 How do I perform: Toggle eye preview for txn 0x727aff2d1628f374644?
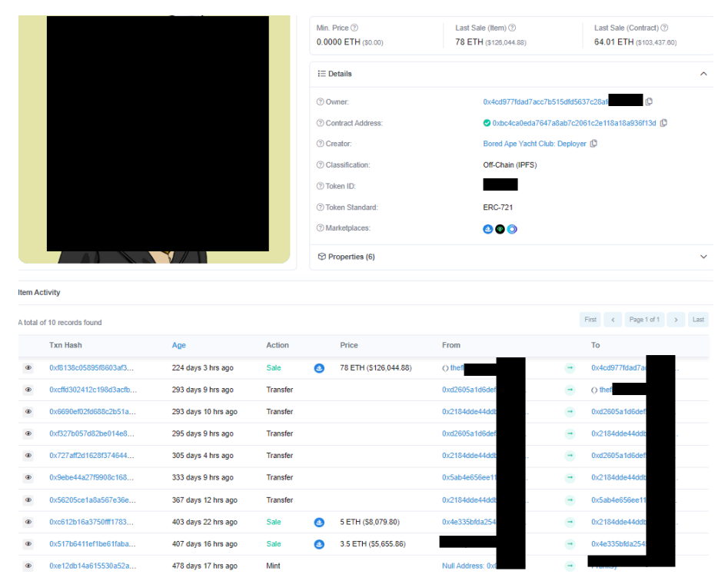coord(28,456)
